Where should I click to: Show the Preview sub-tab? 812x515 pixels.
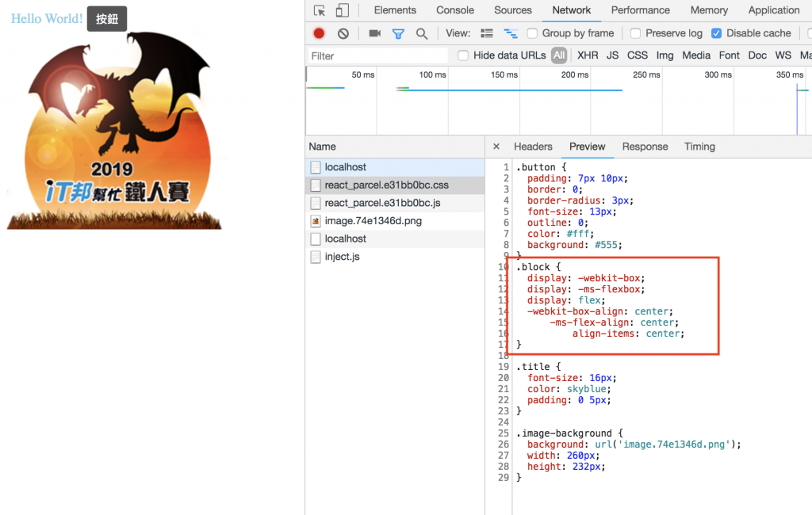pos(587,147)
